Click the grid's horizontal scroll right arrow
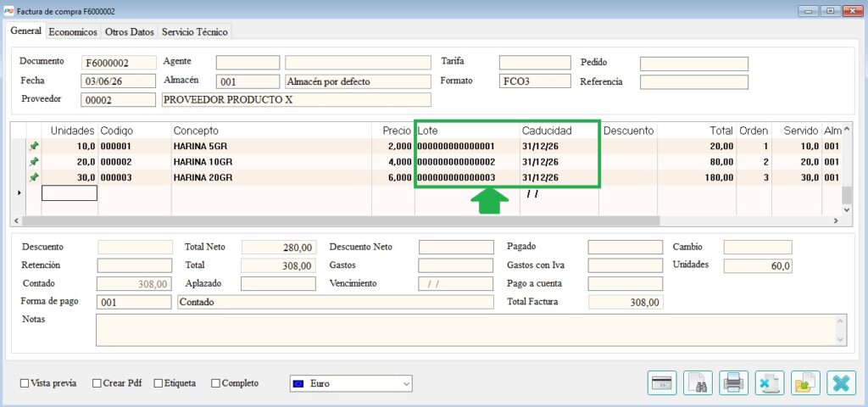868x407 pixels. pos(836,220)
